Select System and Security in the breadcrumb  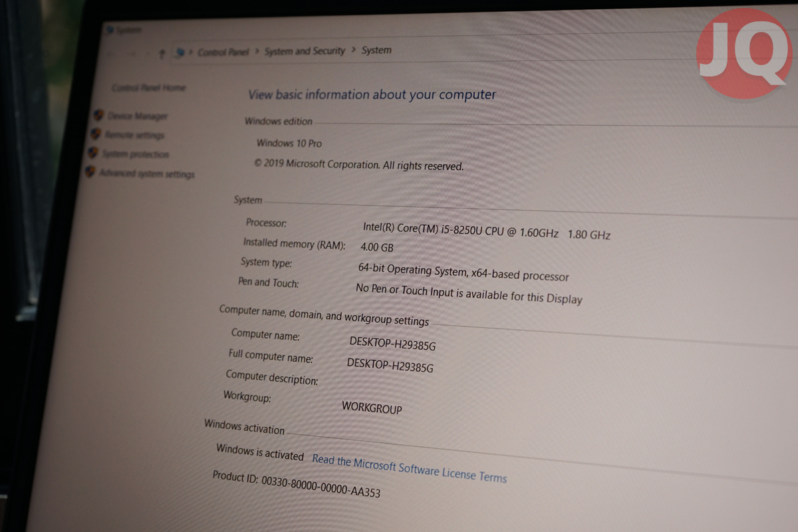click(x=305, y=51)
